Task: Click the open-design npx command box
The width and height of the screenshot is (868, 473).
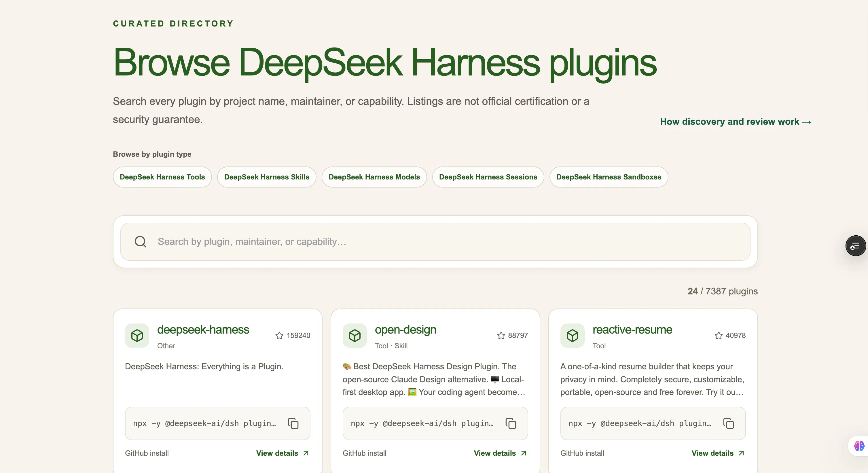Action: pyautogui.click(x=435, y=423)
